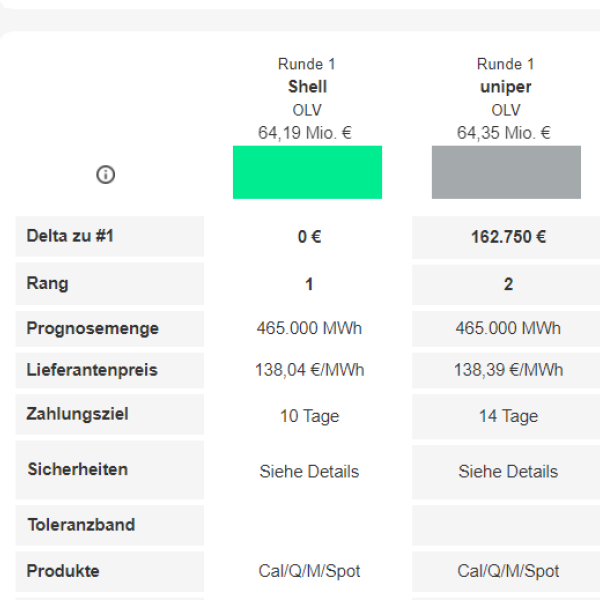Click the info icon beside the bars

coord(105,174)
